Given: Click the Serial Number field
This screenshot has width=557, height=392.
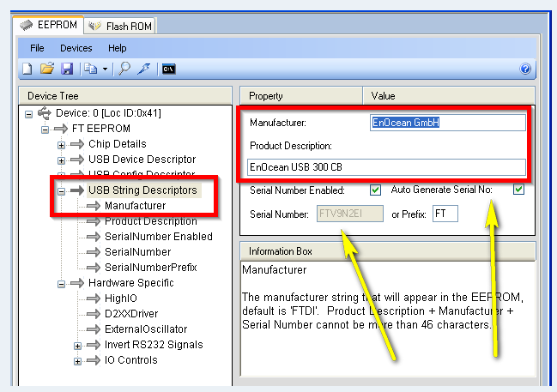Looking at the screenshot, I should coord(350,214).
